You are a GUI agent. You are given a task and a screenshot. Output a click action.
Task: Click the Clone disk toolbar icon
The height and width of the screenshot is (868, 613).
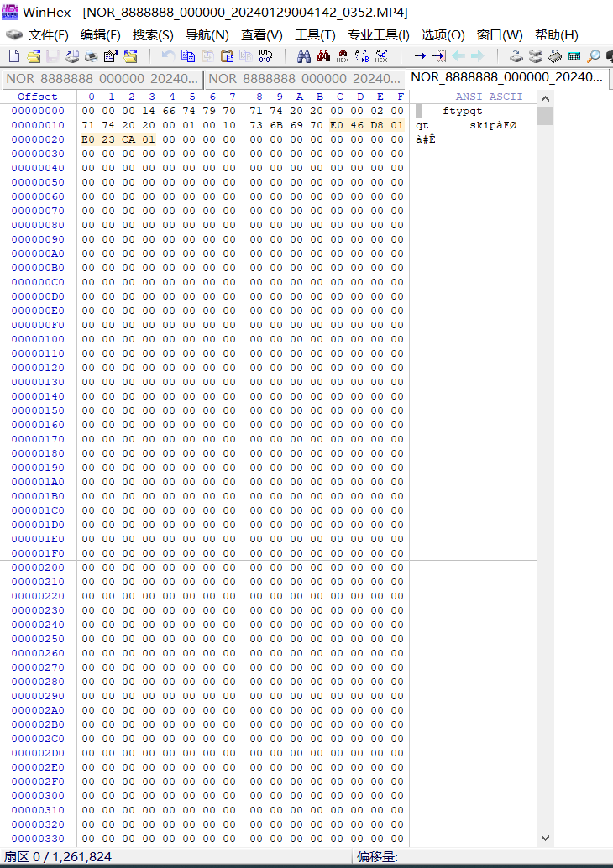536,56
